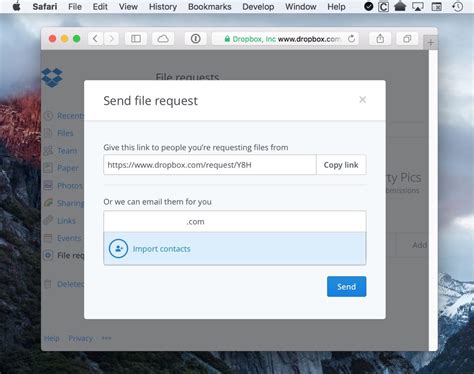Click the C clipboard menu bar icon

pos(383,7)
